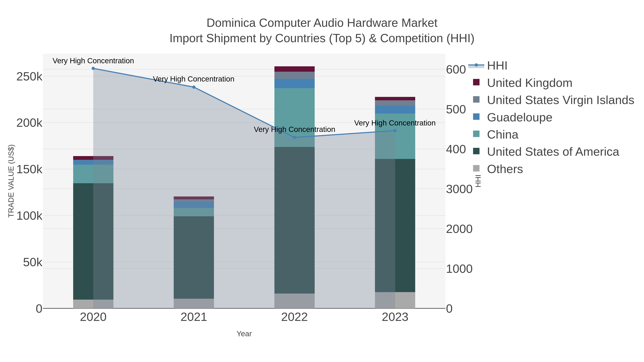Viewport: 644px width, 362px height.
Task: Click the 2021 x-axis label
Action: pos(194,317)
